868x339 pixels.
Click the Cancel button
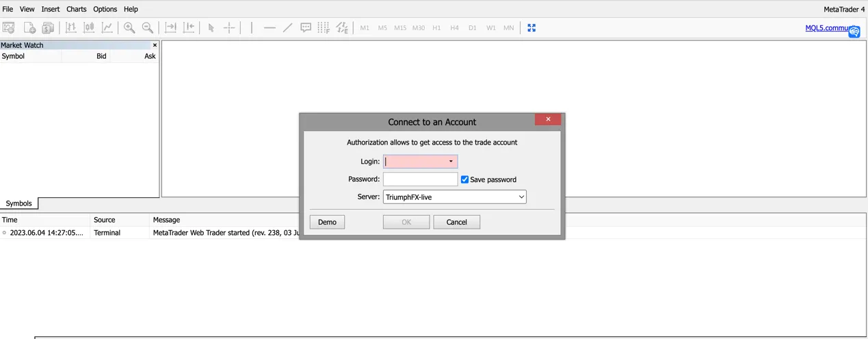click(456, 222)
